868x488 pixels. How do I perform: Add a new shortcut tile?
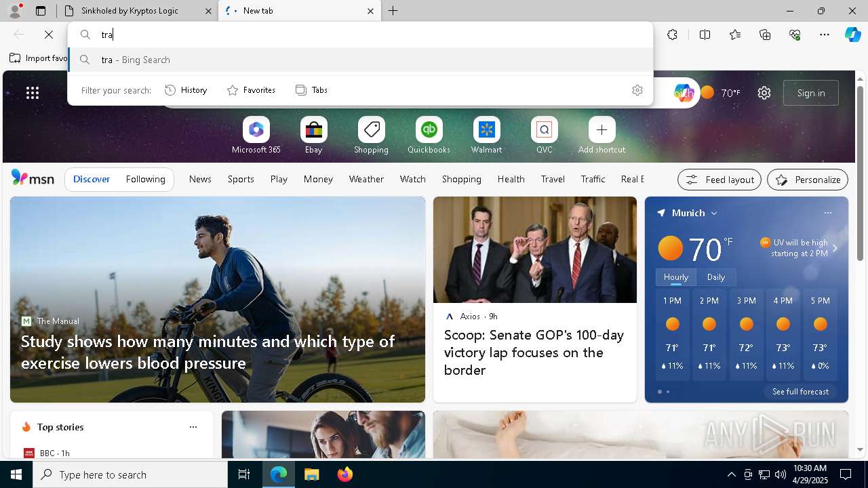click(x=601, y=136)
